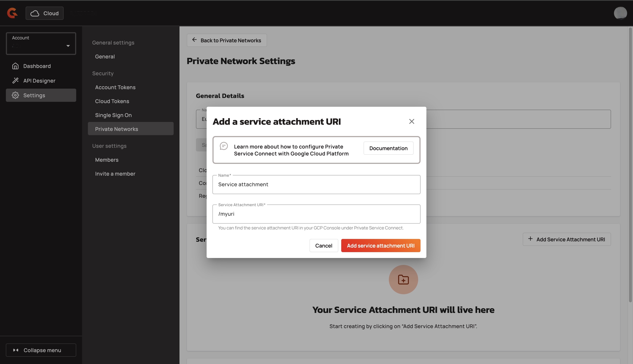The height and width of the screenshot is (364, 633).
Task: Click the Gravitee logo icon
Action: (12, 13)
